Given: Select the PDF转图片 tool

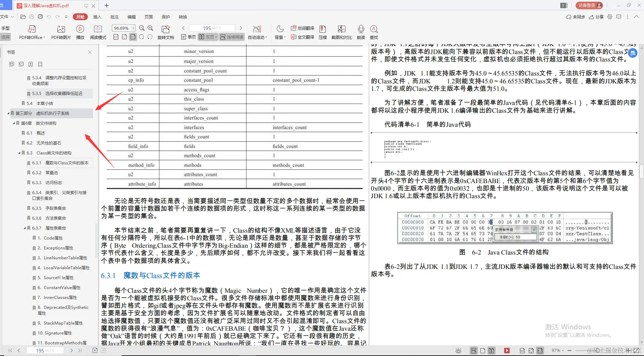Looking at the screenshot, I should coord(61,32).
